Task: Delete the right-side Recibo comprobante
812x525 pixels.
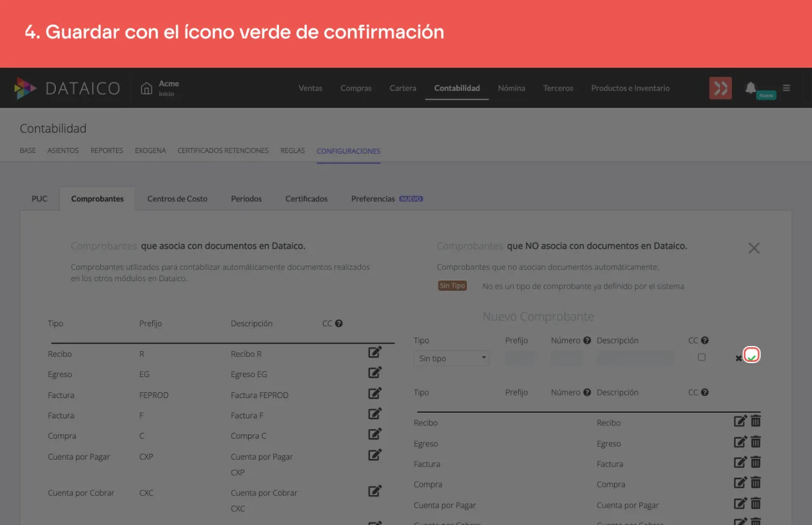Action: (x=756, y=421)
